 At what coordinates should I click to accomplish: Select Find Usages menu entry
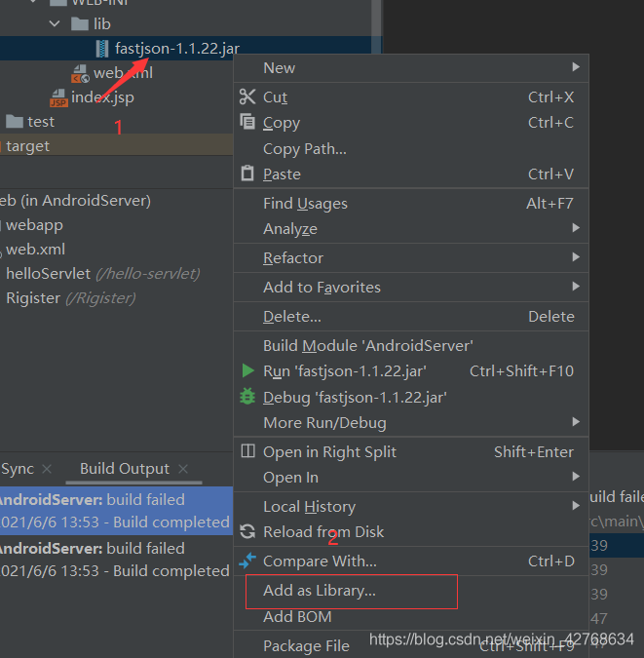click(411, 204)
